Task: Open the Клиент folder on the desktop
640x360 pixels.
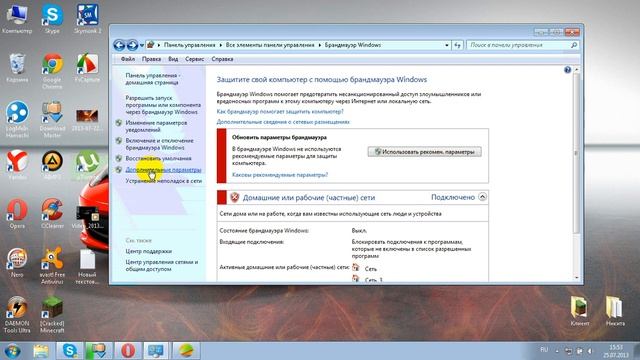Action: tap(580, 310)
